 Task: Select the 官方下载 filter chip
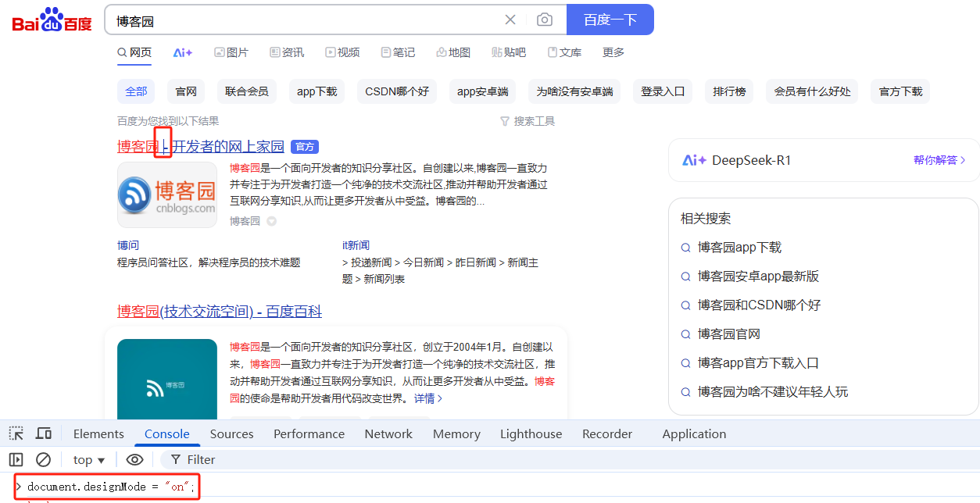tap(900, 91)
